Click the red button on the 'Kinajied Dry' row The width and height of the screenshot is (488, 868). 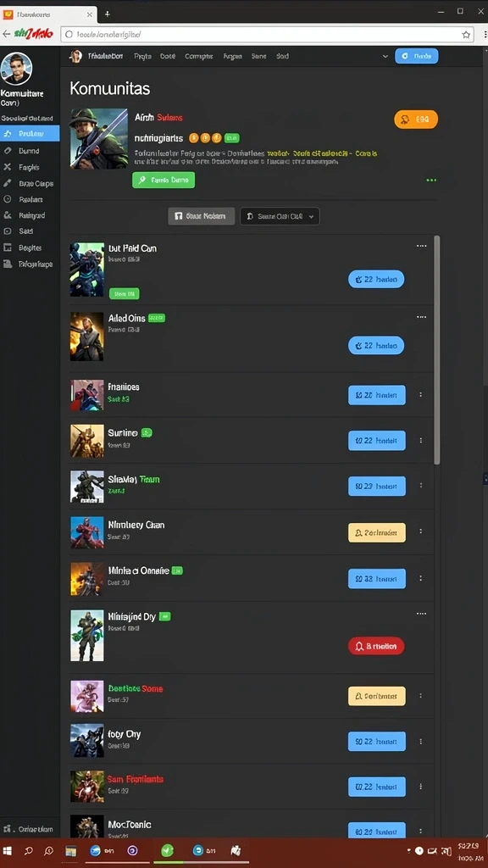[376, 646]
